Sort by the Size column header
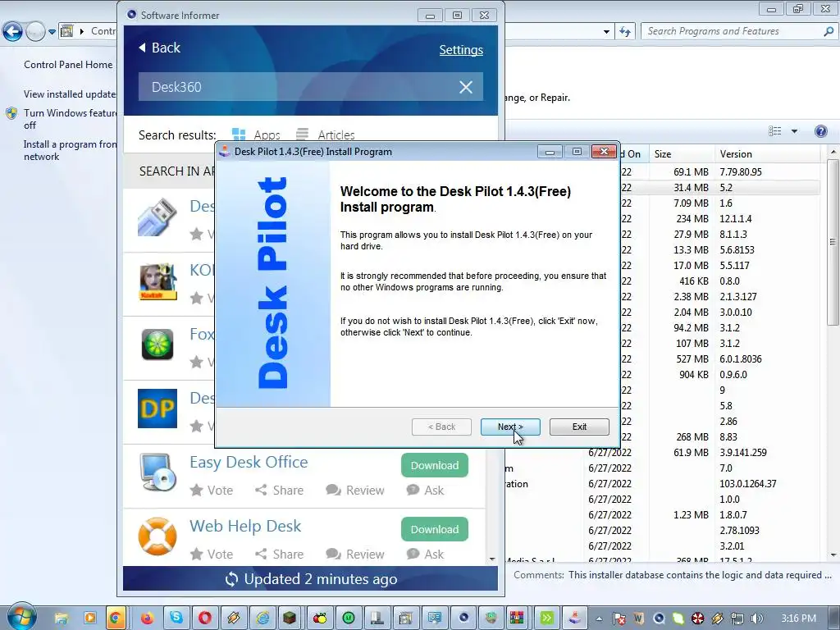The height and width of the screenshot is (630, 840). pos(682,153)
